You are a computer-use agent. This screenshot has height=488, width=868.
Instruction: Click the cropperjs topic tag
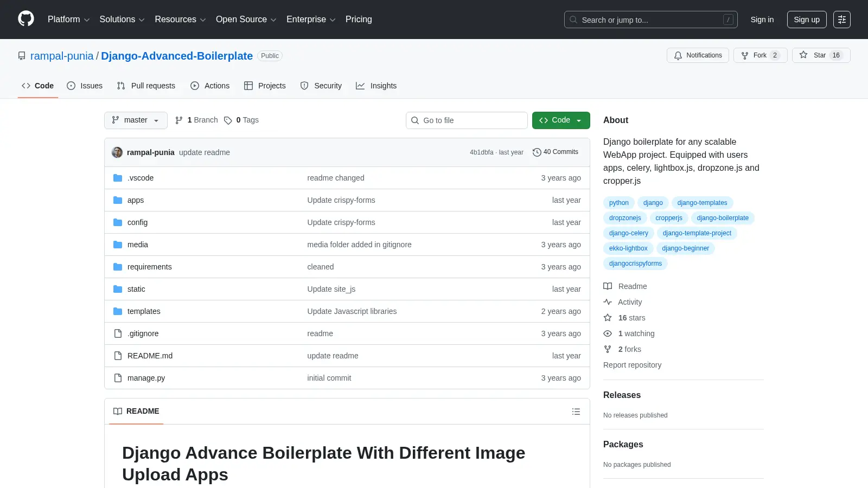click(669, 218)
